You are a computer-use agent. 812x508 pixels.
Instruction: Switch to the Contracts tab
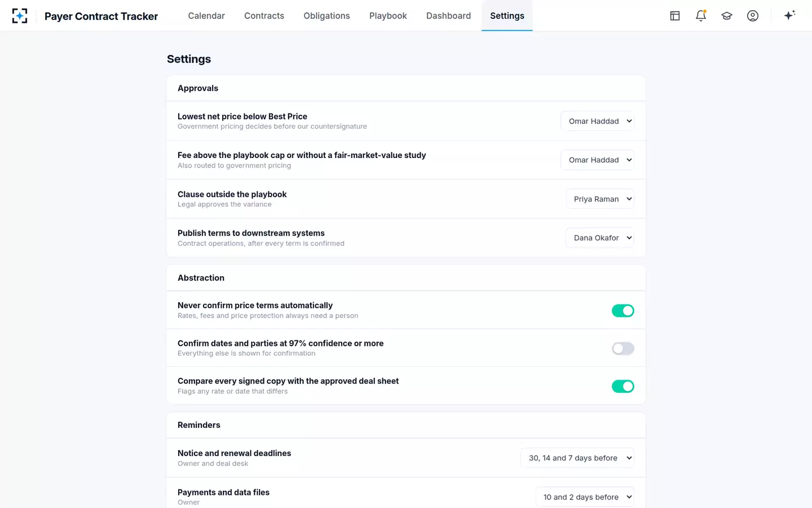coord(264,16)
